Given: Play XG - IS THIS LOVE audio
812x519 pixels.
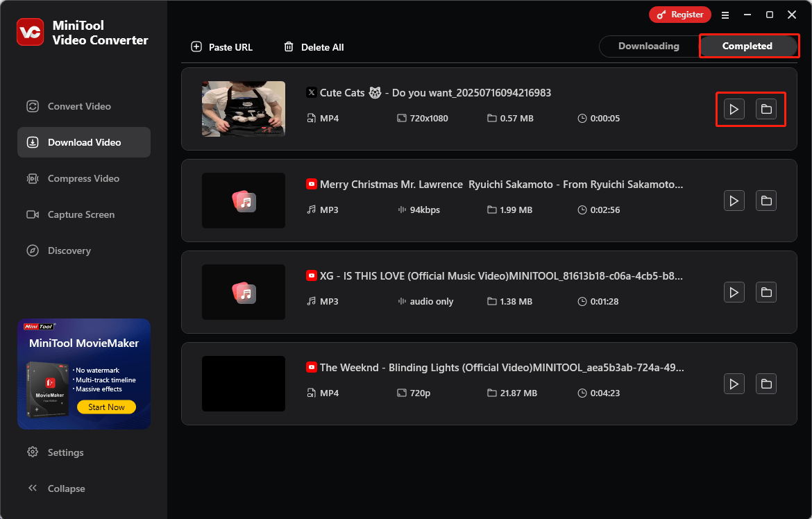Looking at the screenshot, I should pos(734,293).
